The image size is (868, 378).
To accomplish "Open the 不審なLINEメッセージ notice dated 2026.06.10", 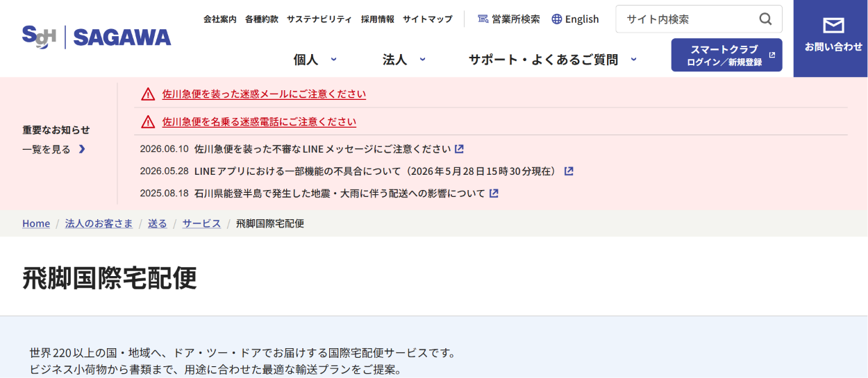I will (x=323, y=148).
